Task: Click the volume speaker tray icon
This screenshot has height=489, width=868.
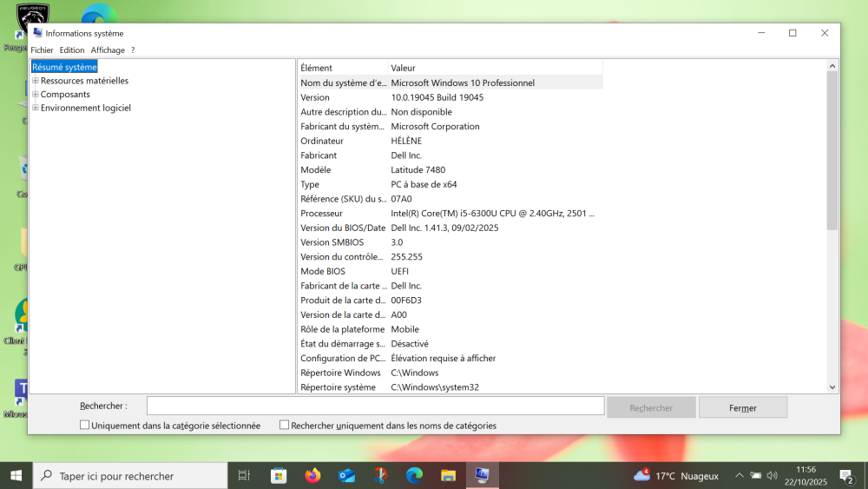Action: coord(772,475)
